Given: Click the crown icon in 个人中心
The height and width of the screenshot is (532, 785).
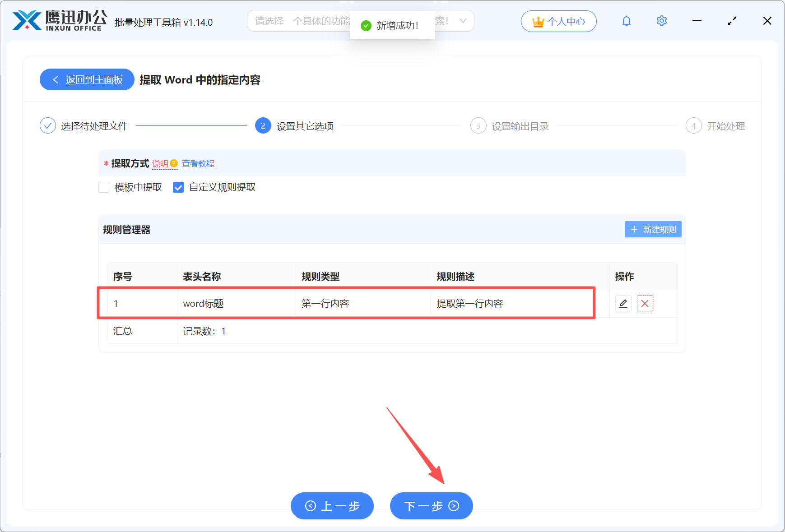Looking at the screenshot, I should point(538,21).
